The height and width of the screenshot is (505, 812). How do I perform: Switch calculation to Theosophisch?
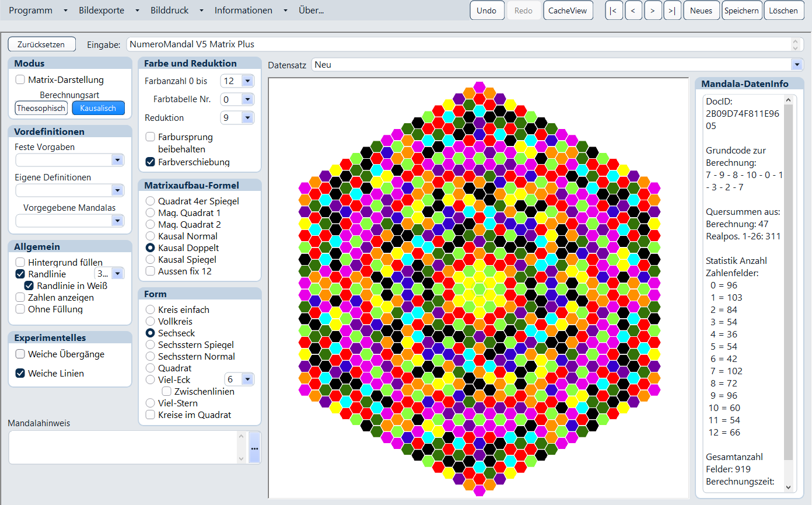pos(41,108)
